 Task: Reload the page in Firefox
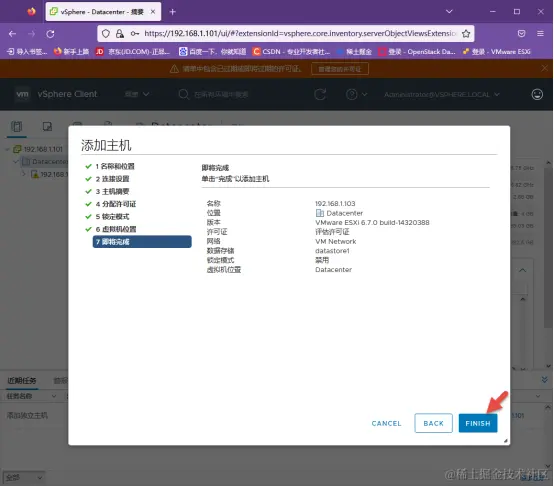click(x=51, y=34)
